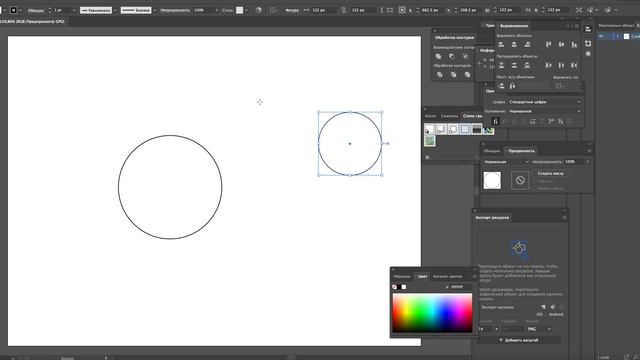Open the scale dropdown next to 1x
This screenshot has width=640, height=360.
pyautogui.click(x=497, y=329)
